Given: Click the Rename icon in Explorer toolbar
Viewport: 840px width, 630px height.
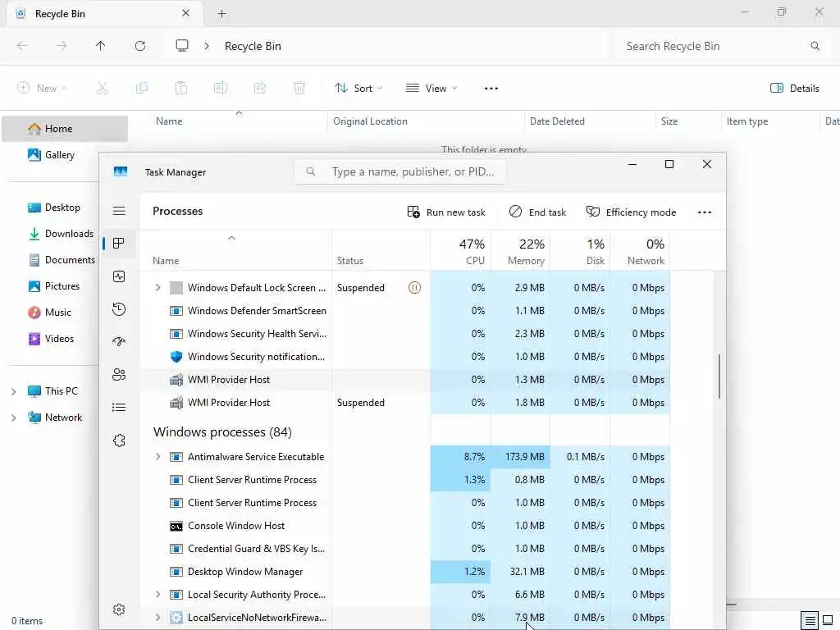Looking at the screenshot, I should click(x=221, y=89).
